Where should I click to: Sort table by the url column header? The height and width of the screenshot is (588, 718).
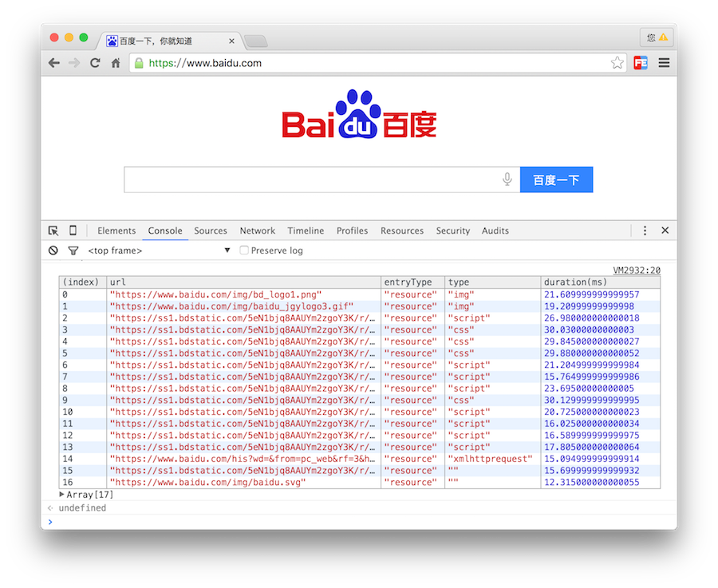[243, 282]
